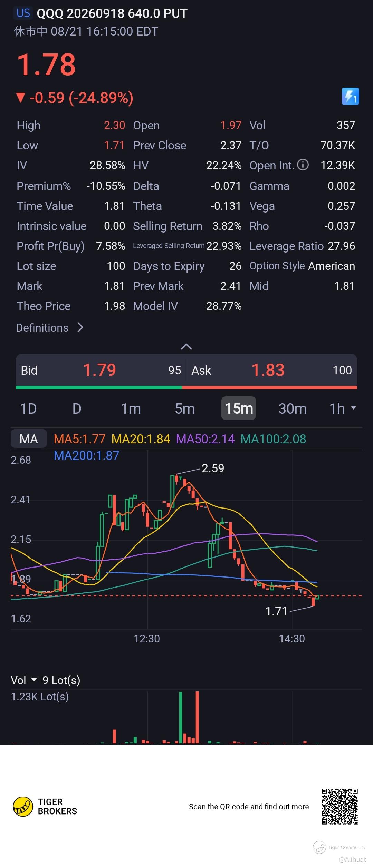
Task: Click the HV value 22.24%
Action: point(224,165)
